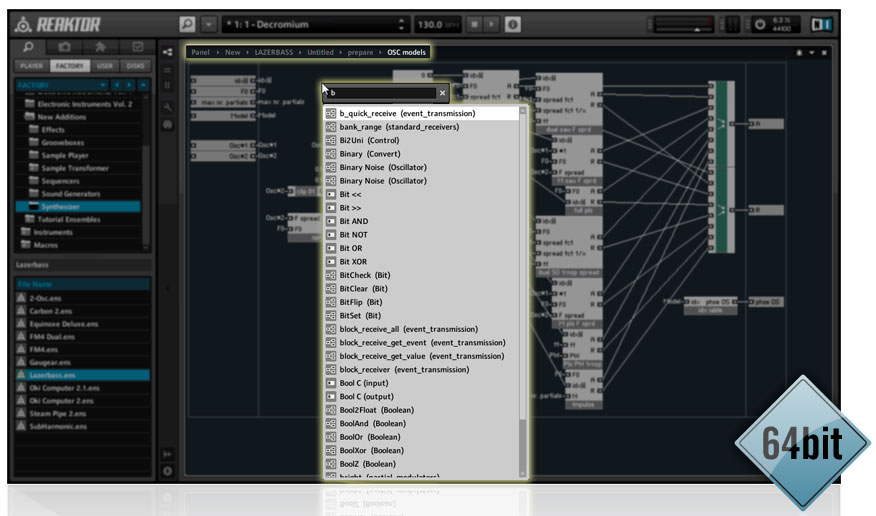Click the Reaktor logo
Screen dimensions: 876x516
[x=58, y=25]
